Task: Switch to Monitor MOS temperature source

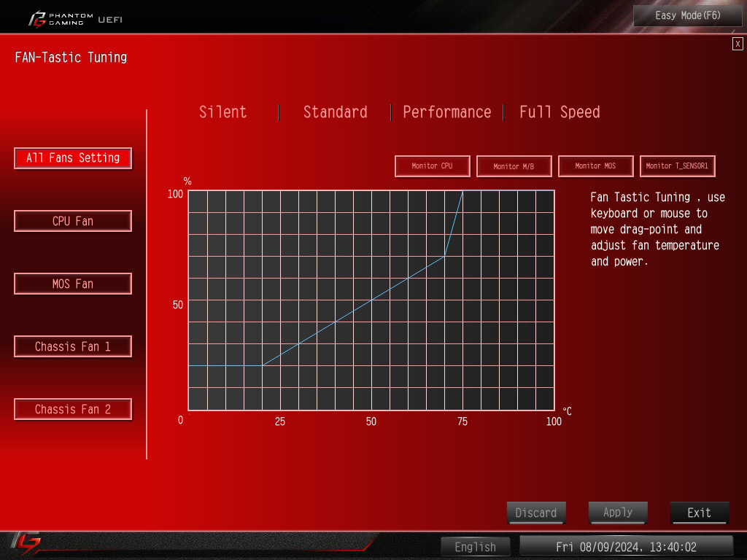Action: tap(595, 166)
